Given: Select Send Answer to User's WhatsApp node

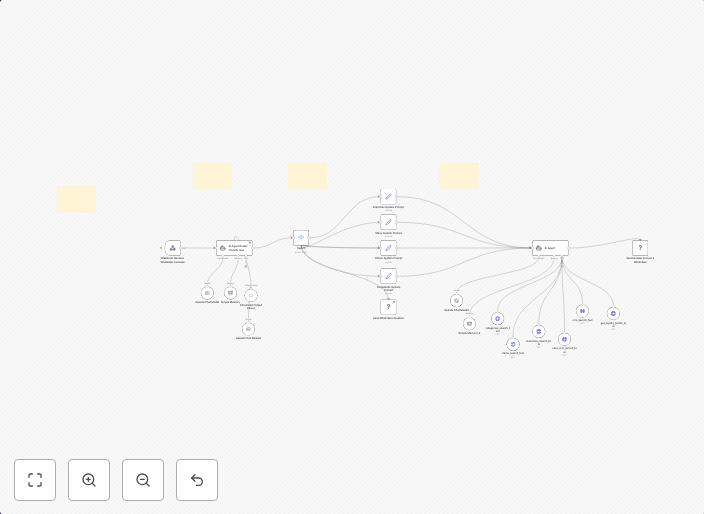Looking at the screenshot, I should pyautogui.click(x=640, y=247).
